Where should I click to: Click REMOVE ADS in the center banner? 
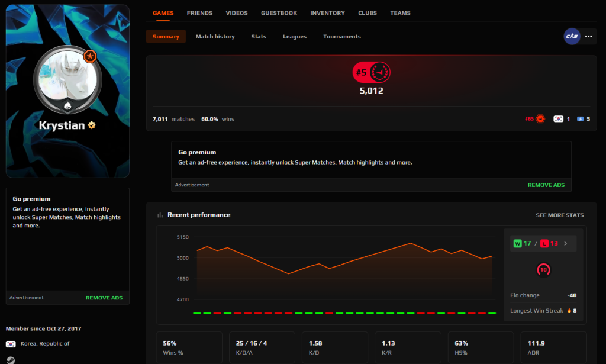(546, 185)
